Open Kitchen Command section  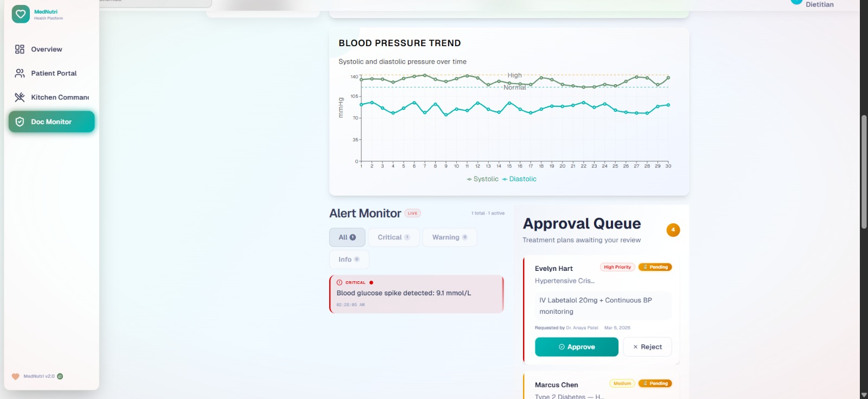pyautogui.click(x=52, y=97)
